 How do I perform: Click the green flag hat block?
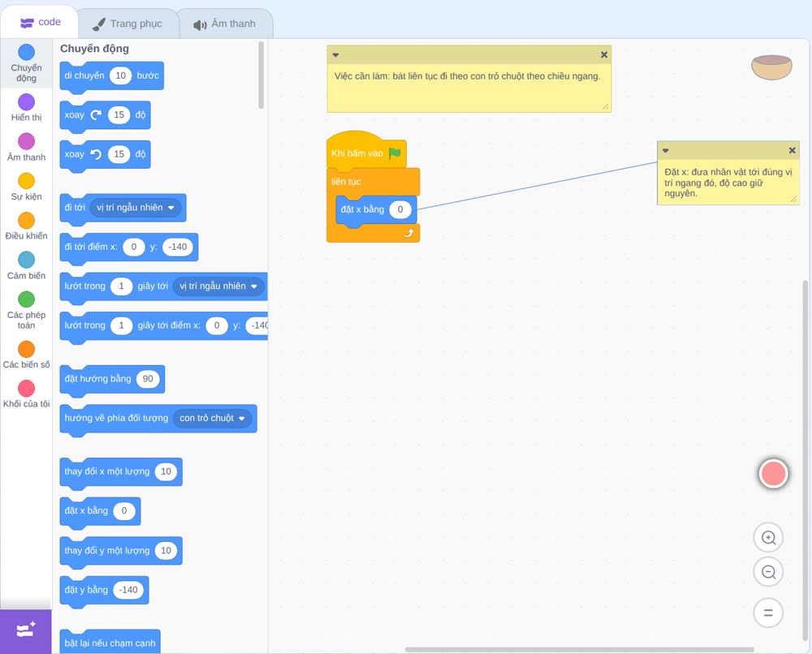(366, 152)
